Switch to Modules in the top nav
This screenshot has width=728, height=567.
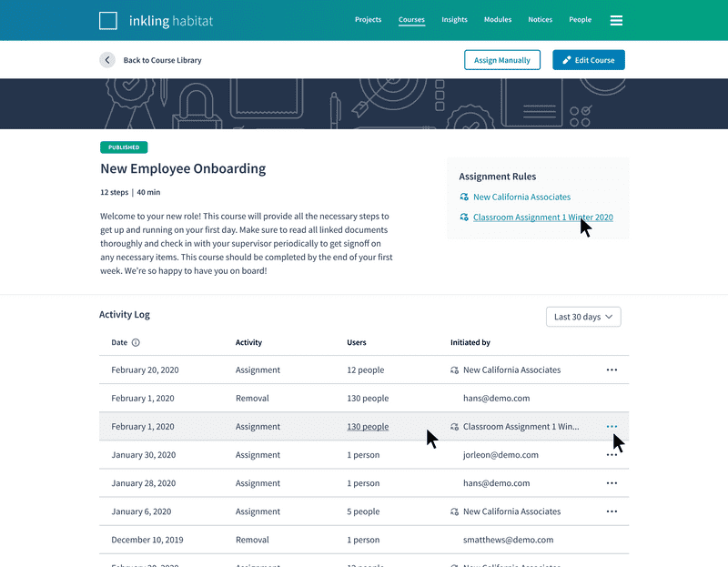[x=498, y=19]
